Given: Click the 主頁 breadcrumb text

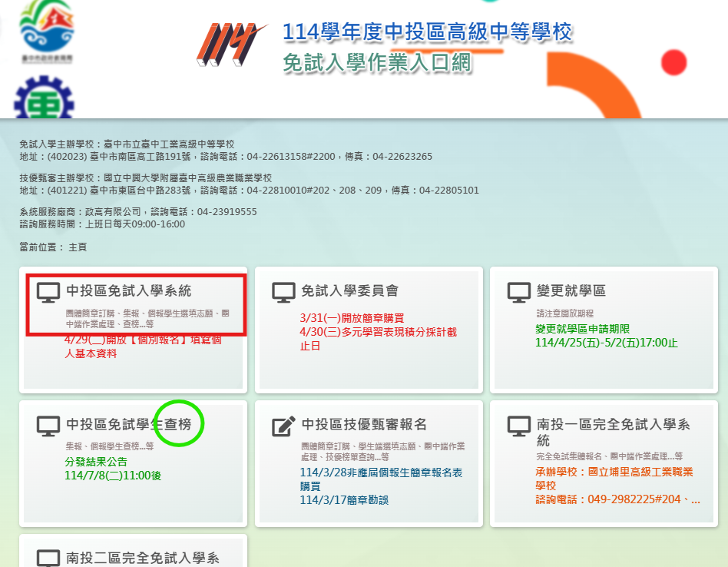Looking at the screenshot, I should [78, 247].
